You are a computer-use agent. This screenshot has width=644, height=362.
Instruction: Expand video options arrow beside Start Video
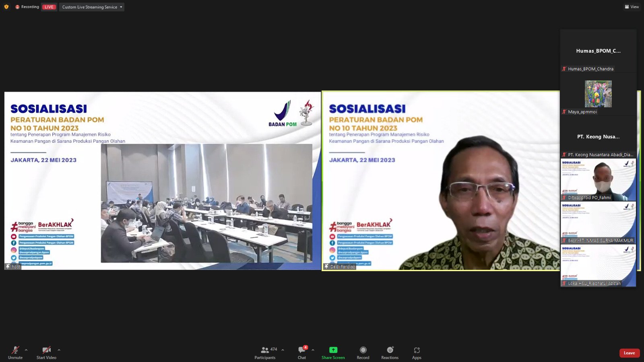pos(59,350)
